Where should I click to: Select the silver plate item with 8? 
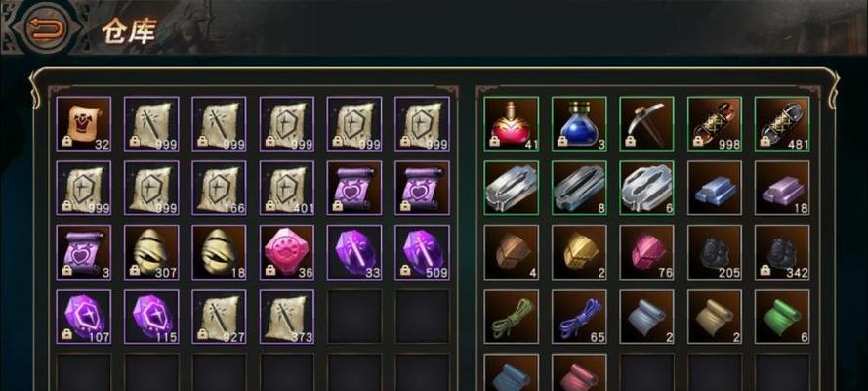click(579, 188)
